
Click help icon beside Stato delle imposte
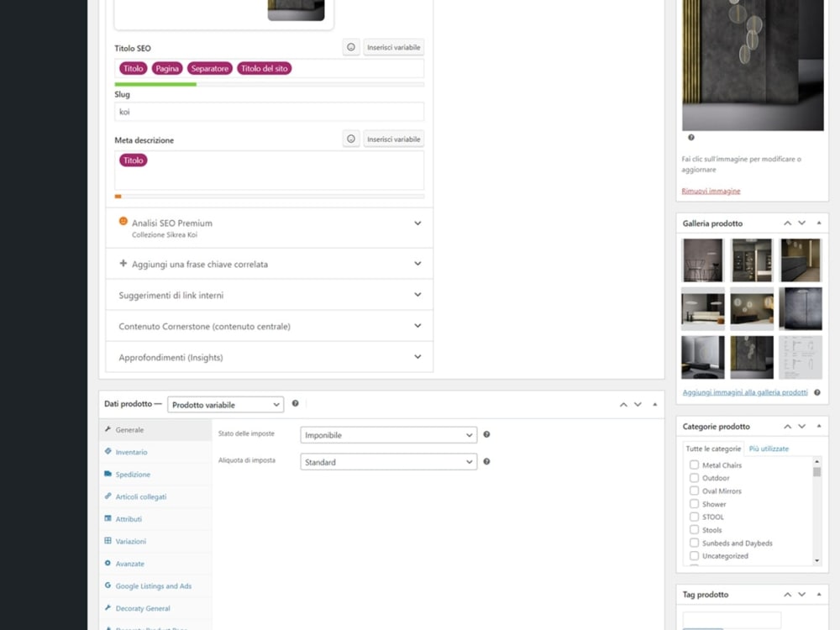point(486,434)
